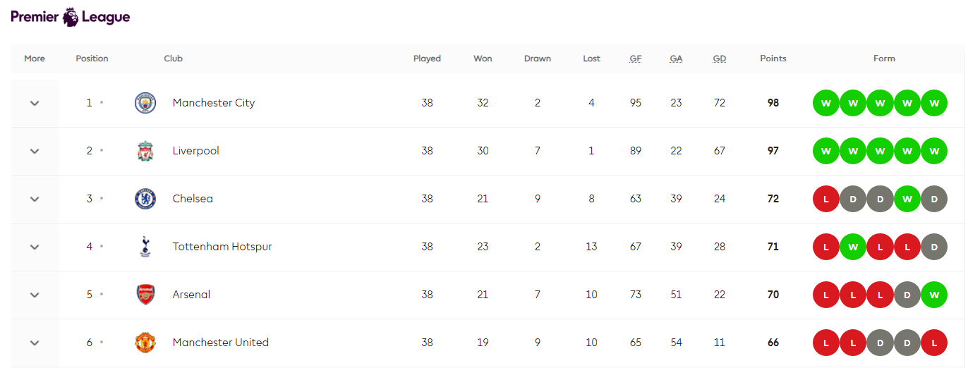The height and width of the screenshot is (368, 980).
Task: Click the Liverpool club crest
Action: (x=145, y=151)
